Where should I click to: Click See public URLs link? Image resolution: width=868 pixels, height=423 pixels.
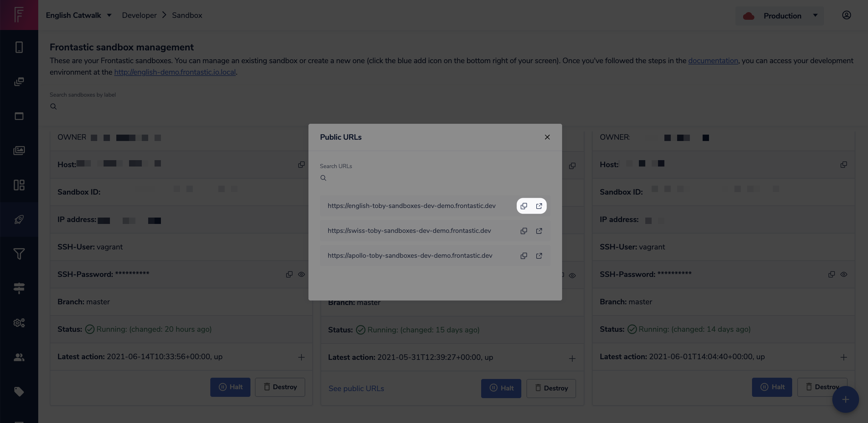pos(356,389)
